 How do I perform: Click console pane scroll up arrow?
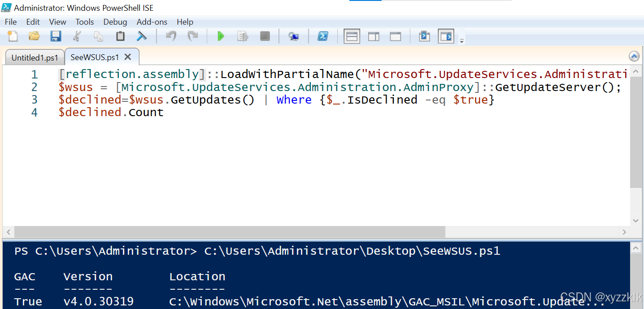635,247
